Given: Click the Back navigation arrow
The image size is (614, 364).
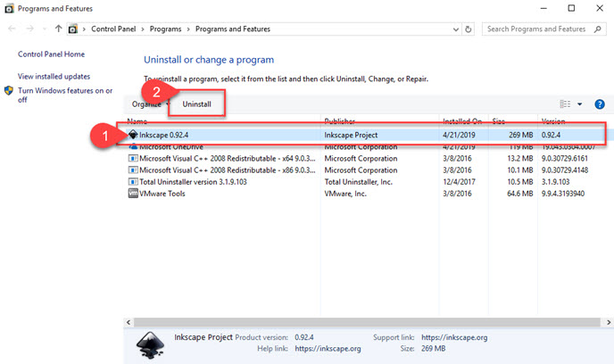Looking at the screenshot, I should (12, 29).
